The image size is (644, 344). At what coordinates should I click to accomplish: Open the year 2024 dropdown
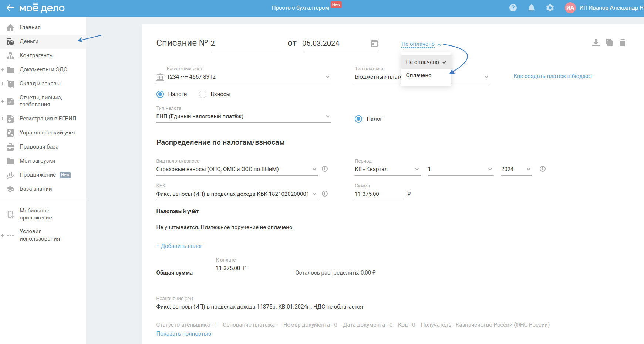[x=517, y=169]
